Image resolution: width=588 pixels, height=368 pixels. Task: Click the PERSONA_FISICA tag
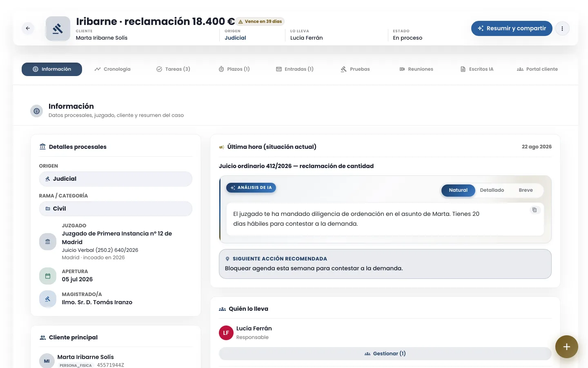pos(76,366)
